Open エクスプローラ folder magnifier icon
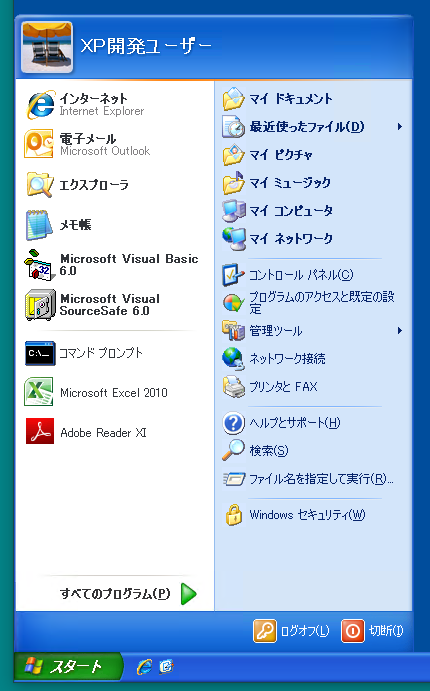Screen dimensions: 430x691 coord(40,184)
